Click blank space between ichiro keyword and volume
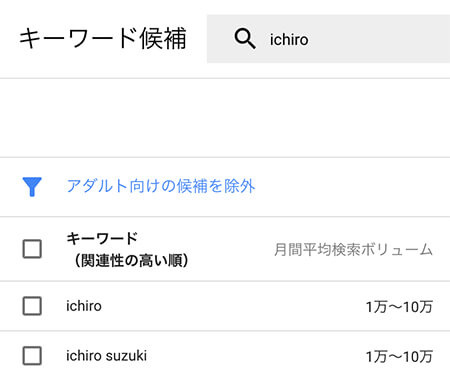Viewport: 450px width, 380px height. pyautogui.click(x=233, y=306)
